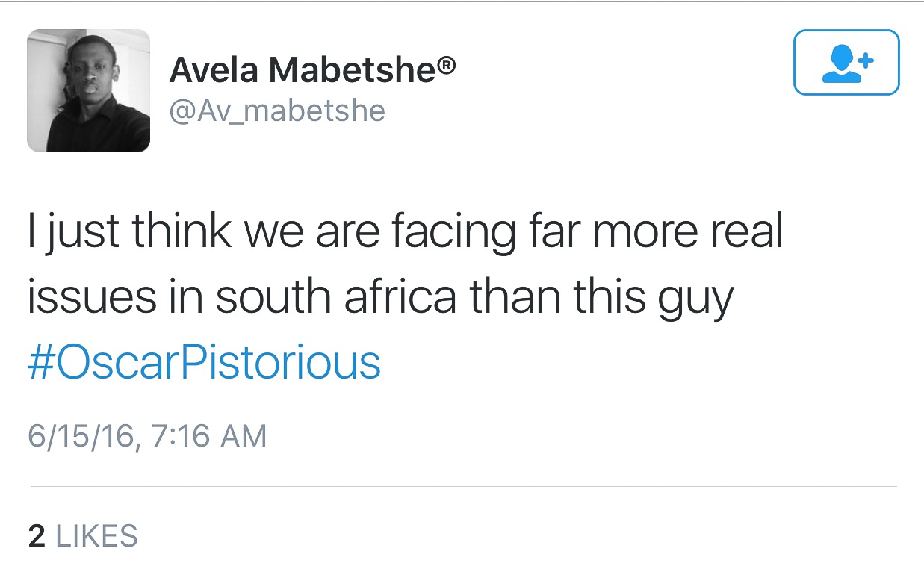Click the word "LIKES" below the divider
This screenshot has width=924, height=578.
pyautogui.click(x=97, y=535)
